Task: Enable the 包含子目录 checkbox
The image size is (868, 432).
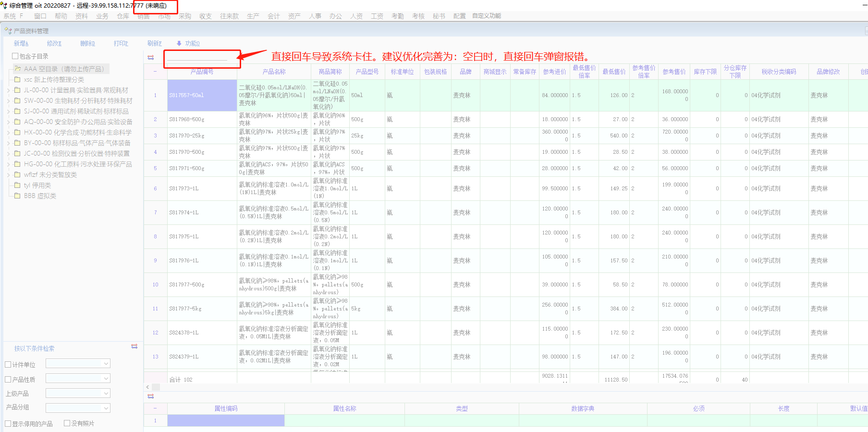Action: (x=15, y=56)
